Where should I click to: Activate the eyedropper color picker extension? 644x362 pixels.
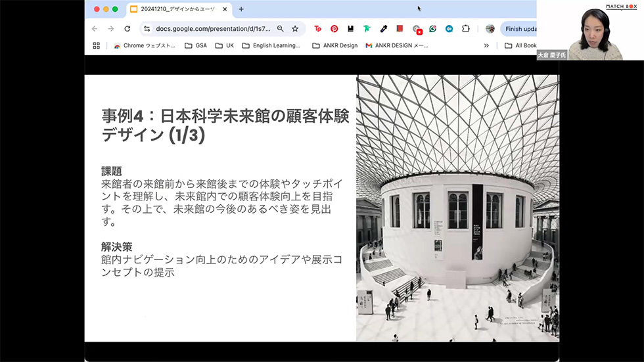(383, 29)
